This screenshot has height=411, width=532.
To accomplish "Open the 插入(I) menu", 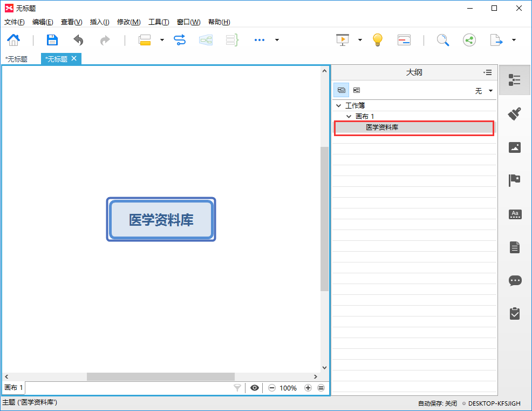I will coord(99,22).
